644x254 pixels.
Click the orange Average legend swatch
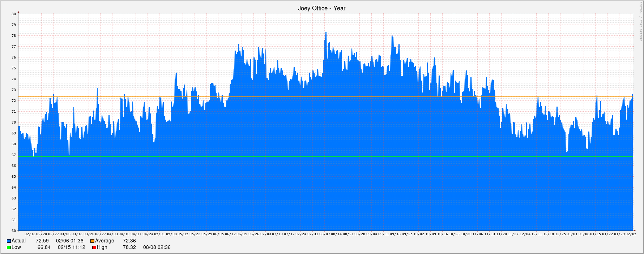click(92, 241)
